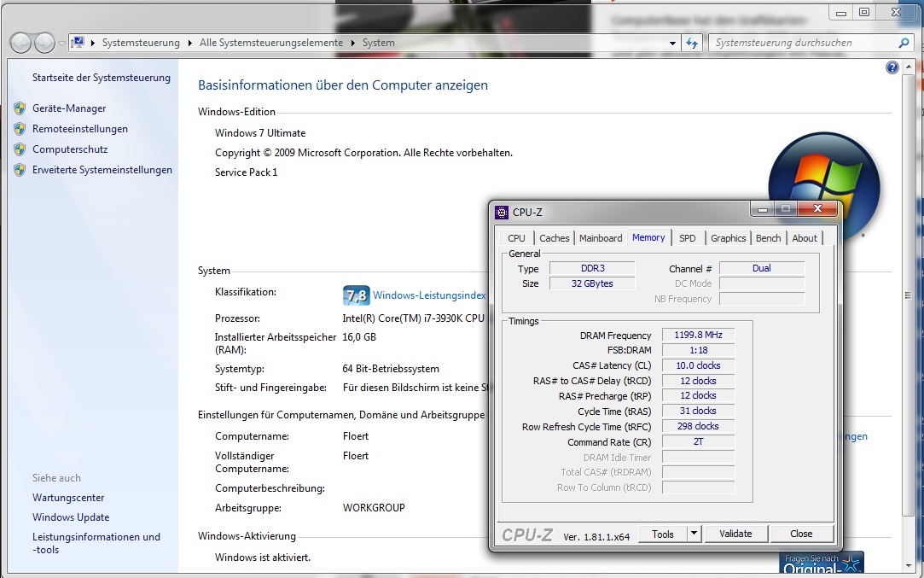
Task: Click shield icon beside Erweiterte Systemeinstellungen
Action: point(20,171)
